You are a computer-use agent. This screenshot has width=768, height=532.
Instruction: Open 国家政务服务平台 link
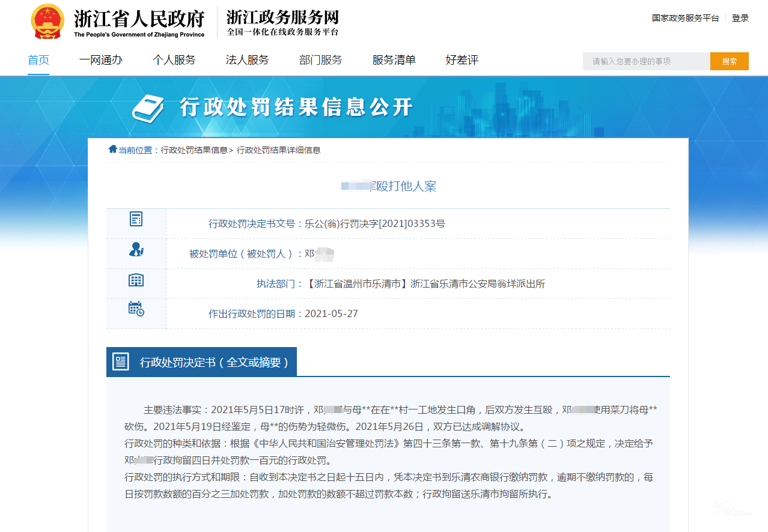pos(686,18)
